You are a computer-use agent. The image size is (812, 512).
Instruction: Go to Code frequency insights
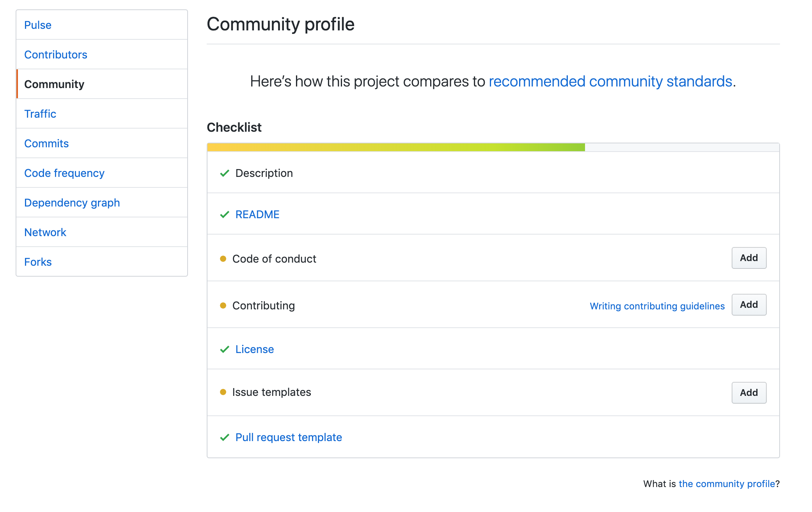[x=64, y=173]
